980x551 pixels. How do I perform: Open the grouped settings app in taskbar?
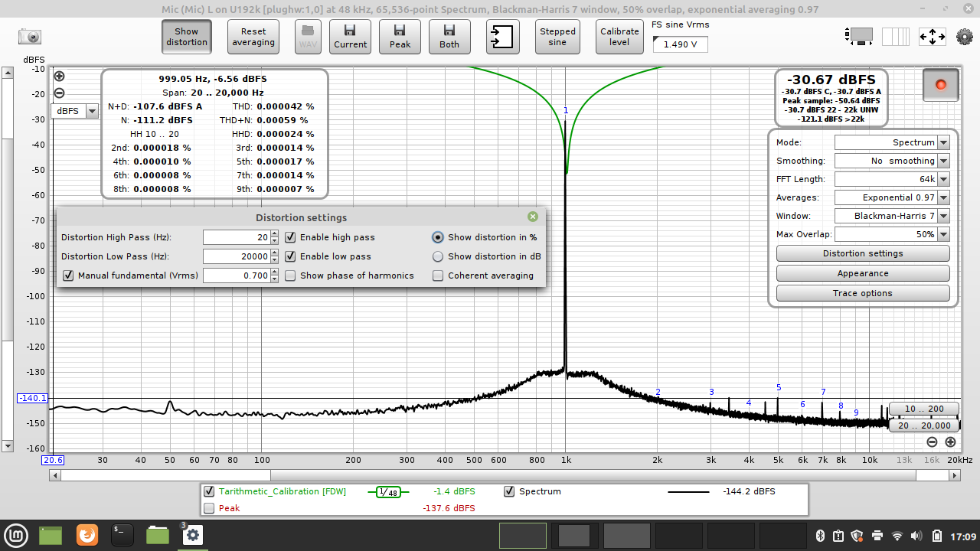click(x=192, y=535)
